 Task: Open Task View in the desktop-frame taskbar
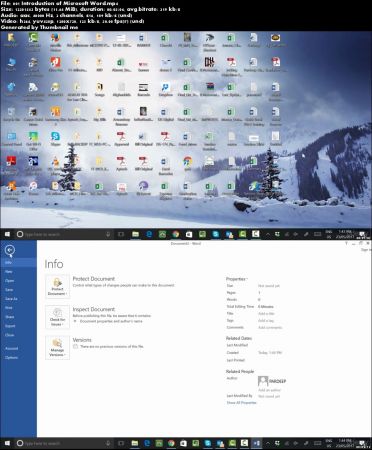tap(121, 234)
